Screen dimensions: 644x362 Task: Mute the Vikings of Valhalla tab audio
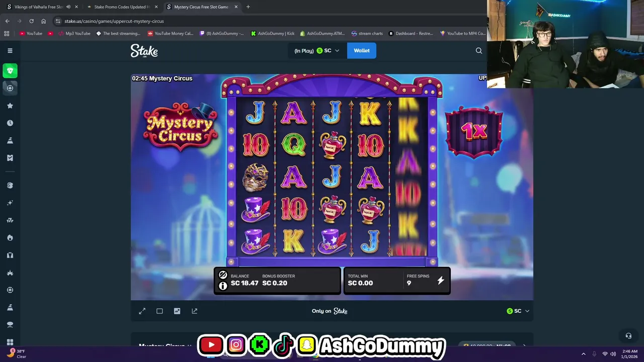click(x=68, y=7)
